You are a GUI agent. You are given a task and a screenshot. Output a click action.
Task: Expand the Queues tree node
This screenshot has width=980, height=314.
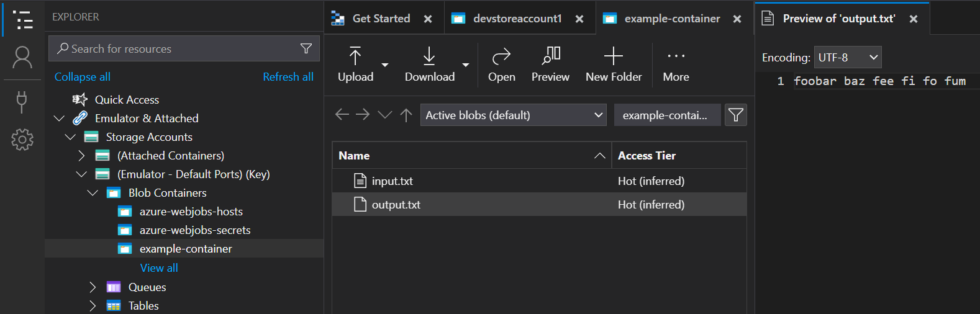pyautogui.click(x=93, y=287)
